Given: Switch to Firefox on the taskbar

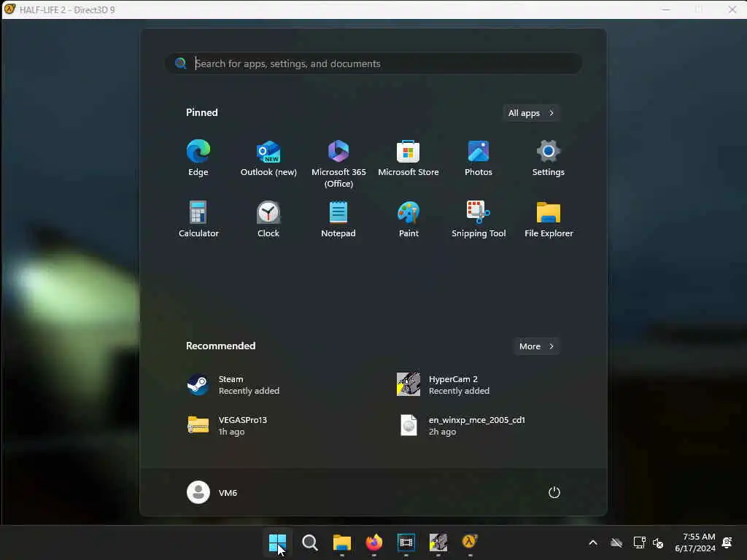Looking at the screenshot, I should [x=374, y=542].
